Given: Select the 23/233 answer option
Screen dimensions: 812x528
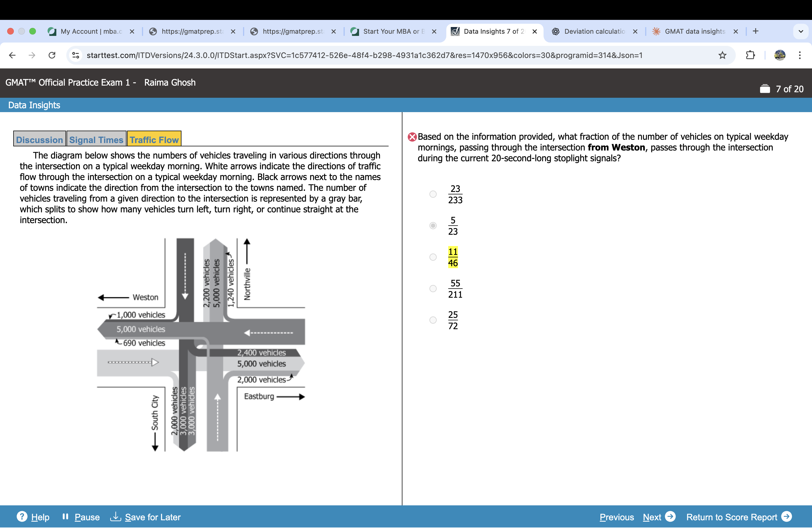Looking at the screenshot, I should click(433, 194).
